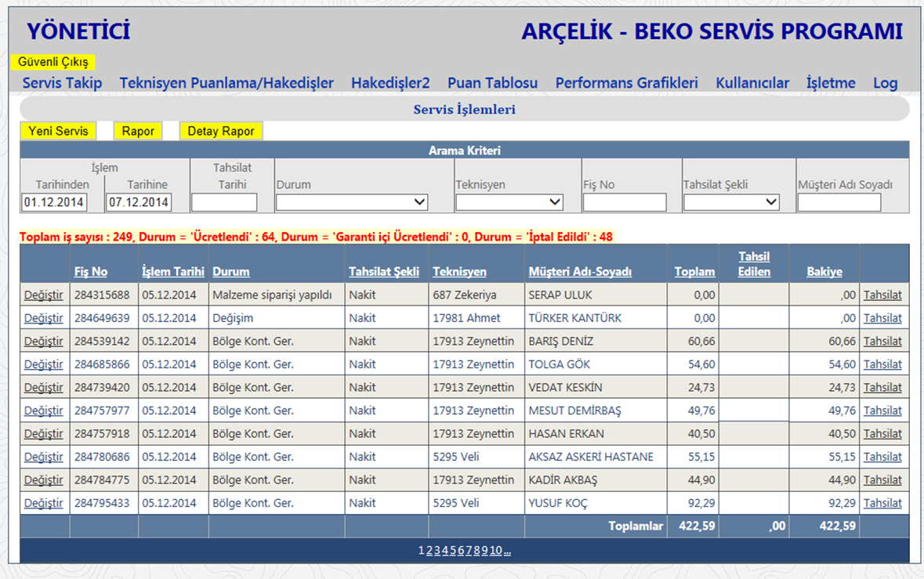
Task: Click Değiştir for KADİR AKBAŞ row
Action: (x=44, y=480)
